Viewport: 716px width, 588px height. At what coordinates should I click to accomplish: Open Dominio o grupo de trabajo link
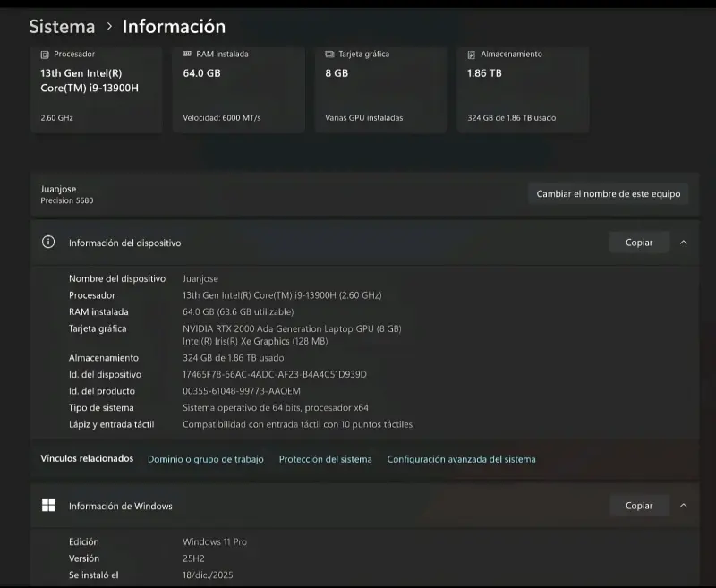coord(206,459)
